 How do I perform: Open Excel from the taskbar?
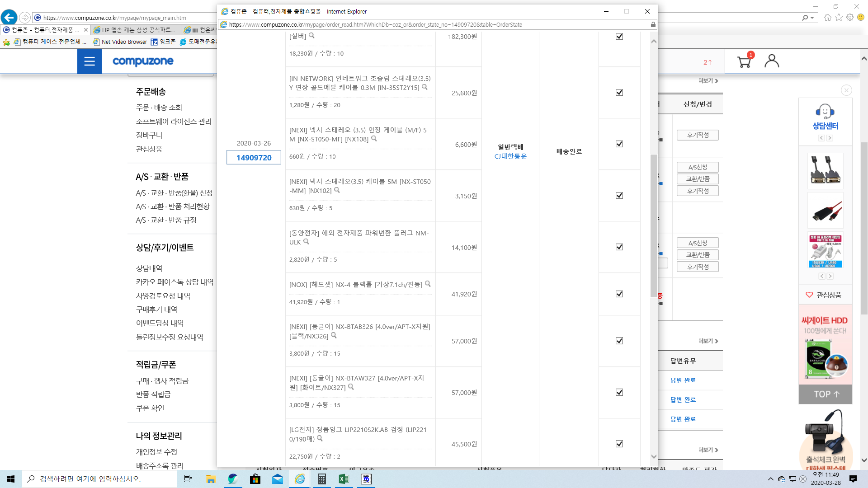pos(344,479)
